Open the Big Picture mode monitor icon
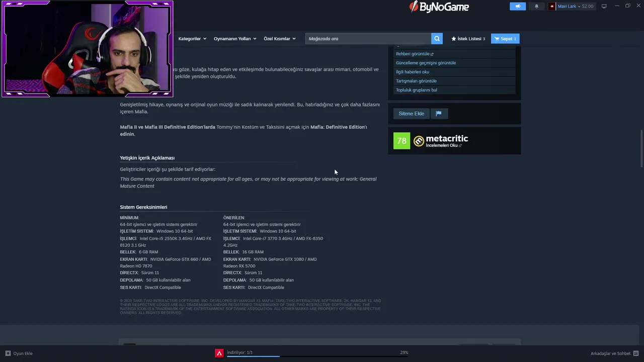644x362 pixels. [x=604, y=6]
